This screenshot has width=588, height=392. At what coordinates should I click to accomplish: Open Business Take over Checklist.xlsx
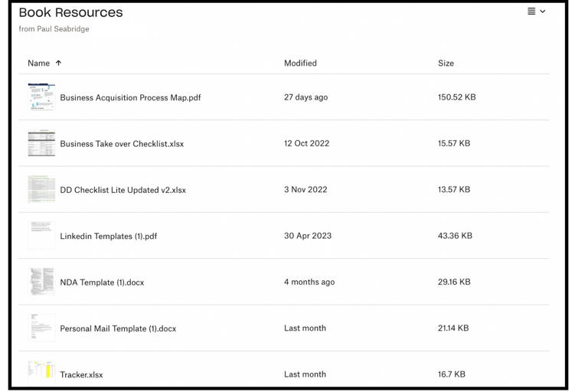tap(122, 144)
